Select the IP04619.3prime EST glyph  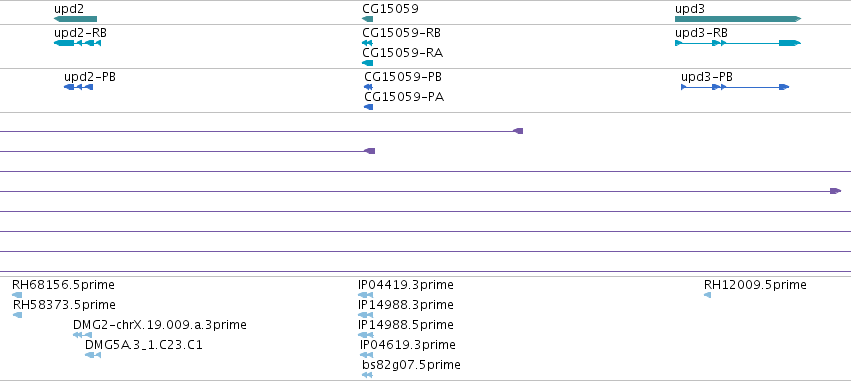pos(366,355)
